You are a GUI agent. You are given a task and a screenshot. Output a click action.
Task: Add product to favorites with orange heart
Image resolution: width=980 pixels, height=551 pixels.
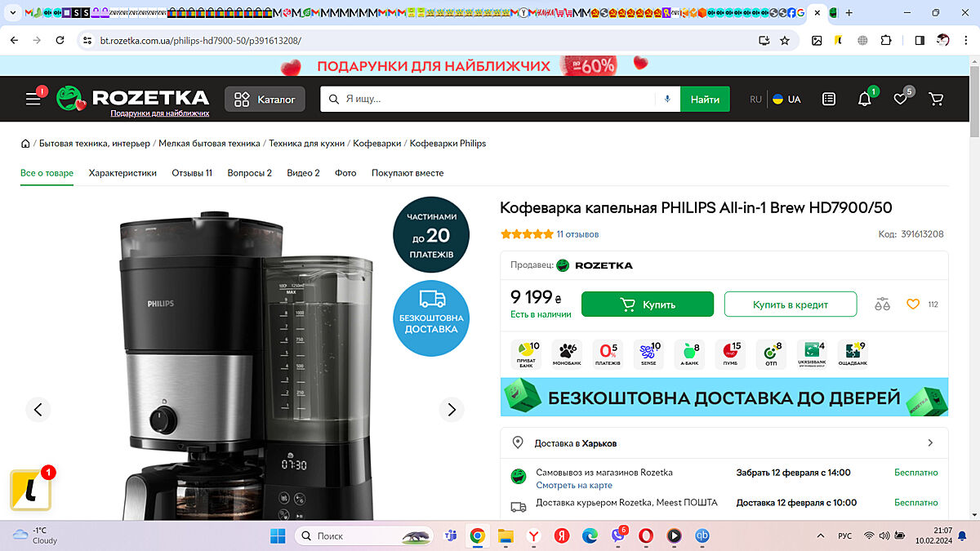tap(913, 304)
